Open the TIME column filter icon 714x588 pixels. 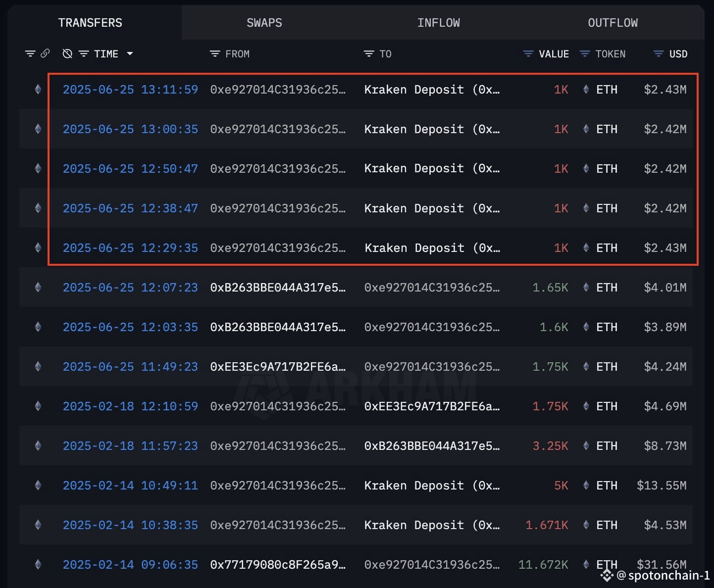pos(84,53)
